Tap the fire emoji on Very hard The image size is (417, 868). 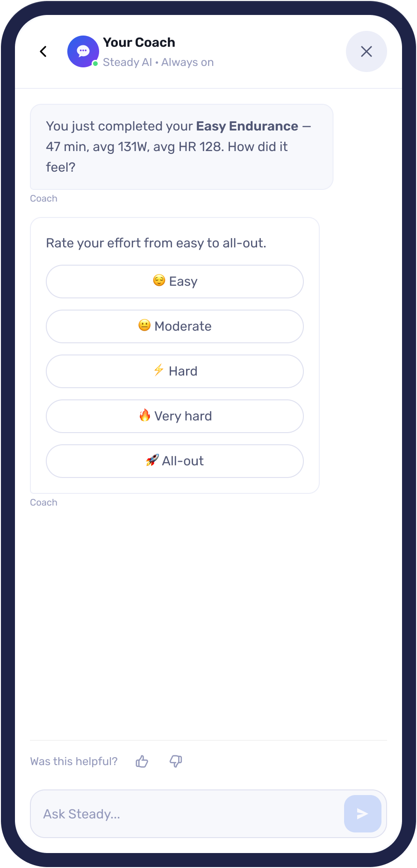(x=145, y=415)
